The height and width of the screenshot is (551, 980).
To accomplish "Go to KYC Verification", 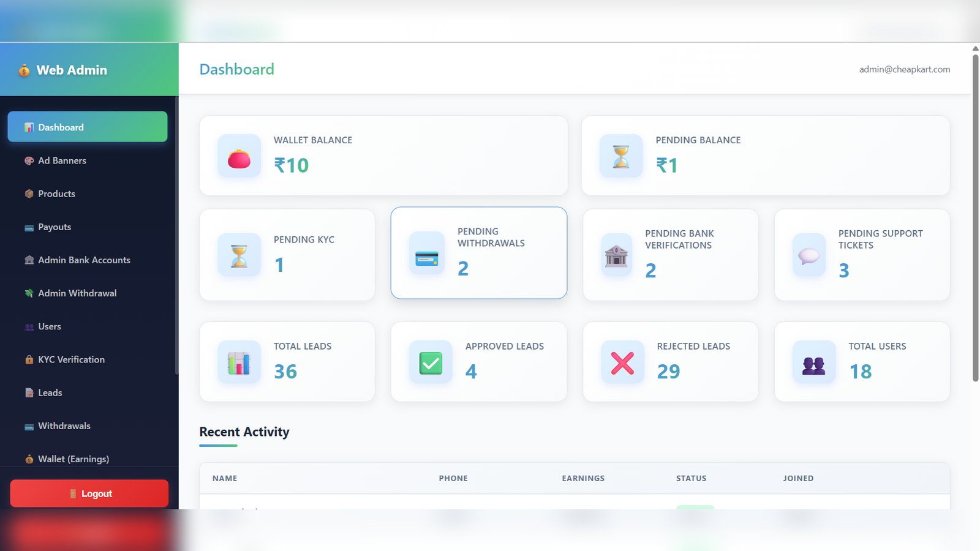I will tap(88, 359).
